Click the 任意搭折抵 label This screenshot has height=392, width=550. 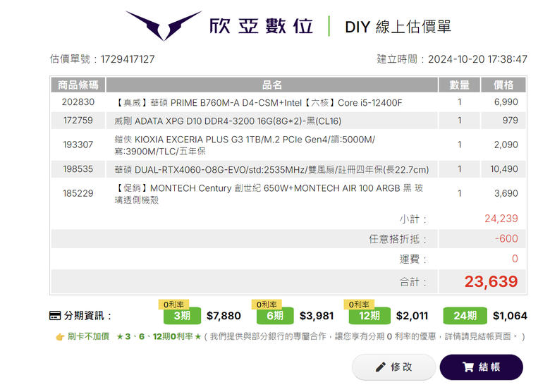(x=398, y=240)
